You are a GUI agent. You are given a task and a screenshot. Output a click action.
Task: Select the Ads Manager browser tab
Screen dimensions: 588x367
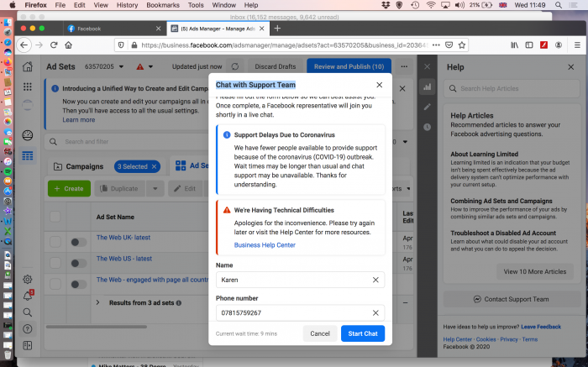point(218,29)
